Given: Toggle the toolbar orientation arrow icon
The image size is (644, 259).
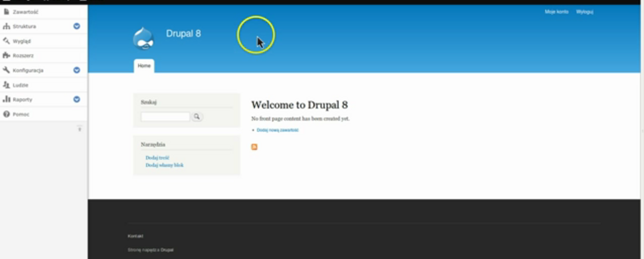Looking at the screenshot, I should 79,129.
